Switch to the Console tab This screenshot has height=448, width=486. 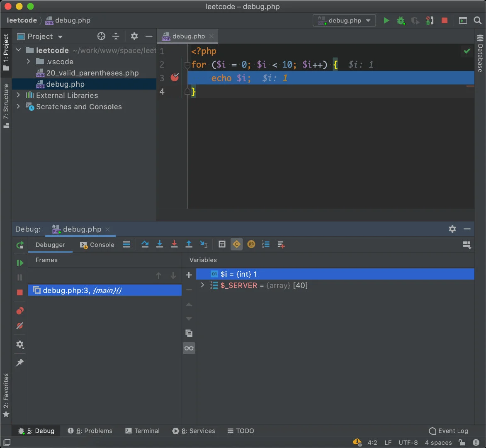pos(97,245)
